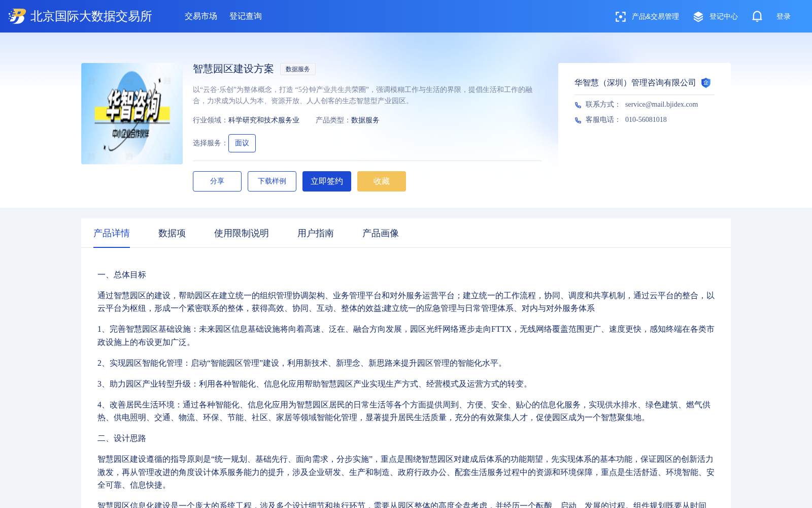Click the Beijing data exchange logo icon
This screenshot has height=508, width=812.
[17, 16]
